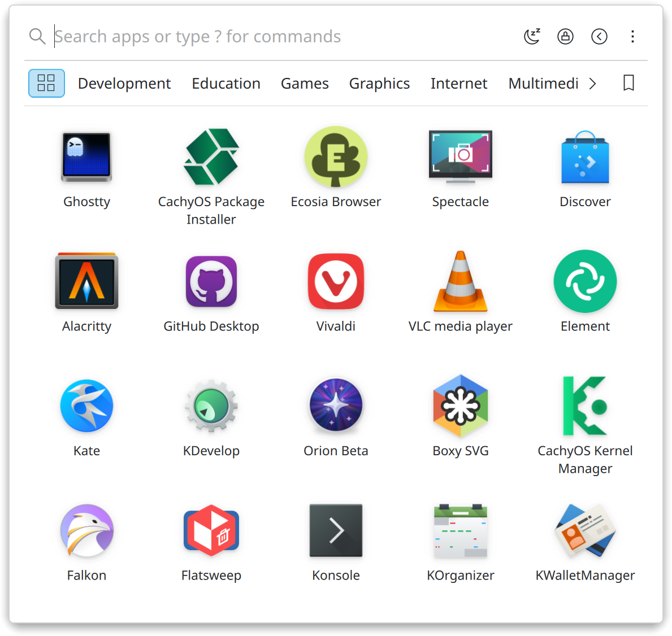672x636 pixels.
Task: Switch to the Internet category
Action: [x=459, y=83]
